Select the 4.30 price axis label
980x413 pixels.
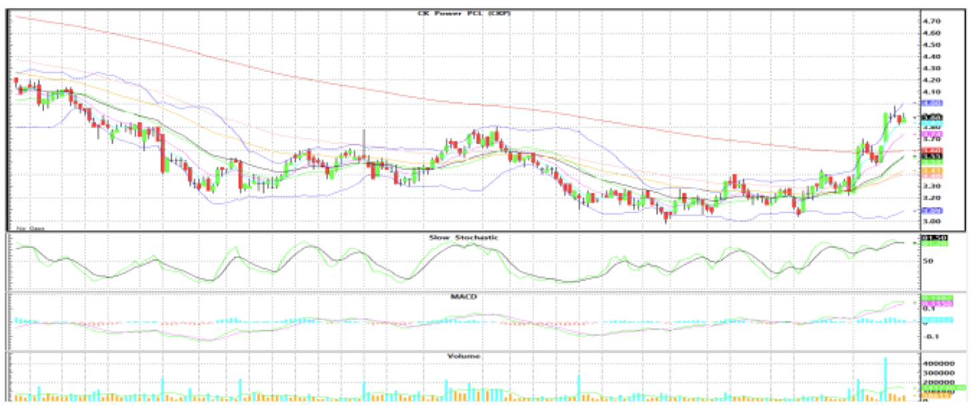931,68
